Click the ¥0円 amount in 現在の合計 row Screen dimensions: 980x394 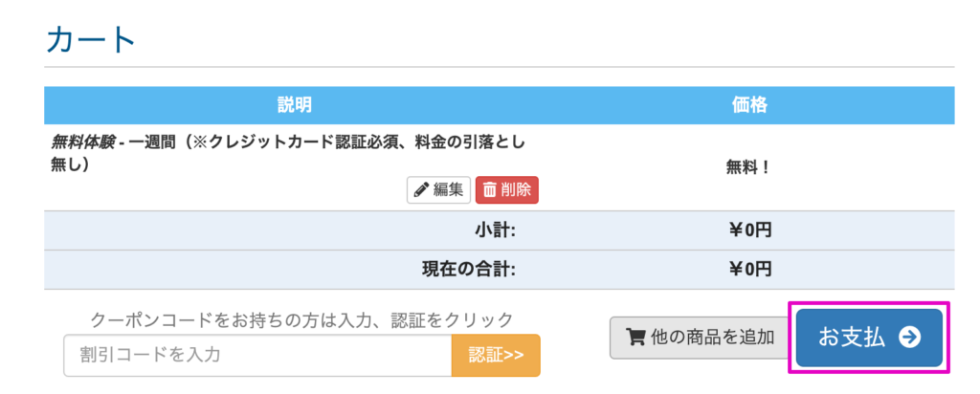click(749, 269)
